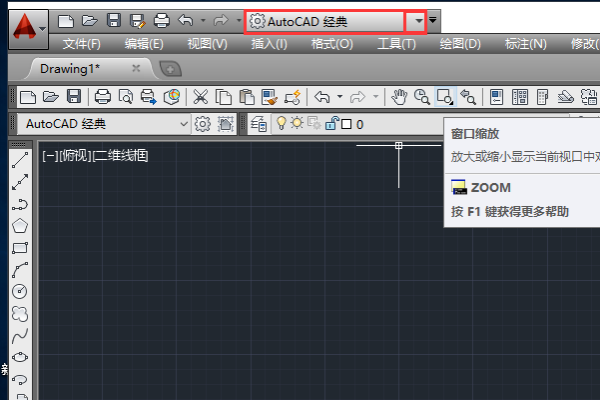Click Cut scissors icon
Screen dimensions: 600x400
point(201,97)
